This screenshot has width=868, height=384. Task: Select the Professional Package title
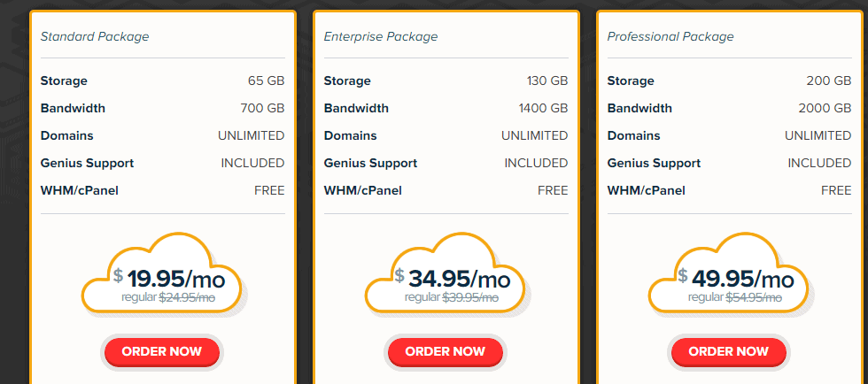pyautogui.click(x=670, y=37)
